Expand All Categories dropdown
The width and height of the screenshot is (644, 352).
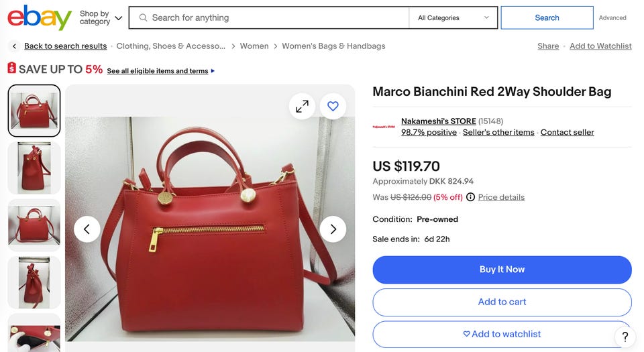pos(453,18)
